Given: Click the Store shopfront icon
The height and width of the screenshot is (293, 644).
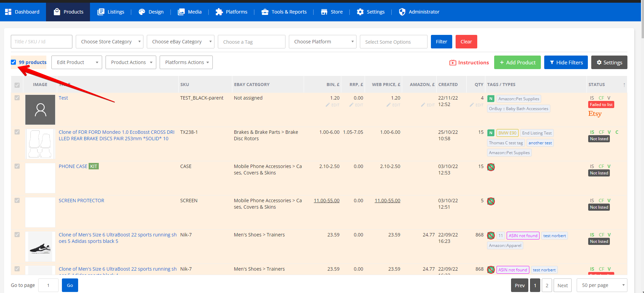Looking at the screenshot, I should pos(324,12).
